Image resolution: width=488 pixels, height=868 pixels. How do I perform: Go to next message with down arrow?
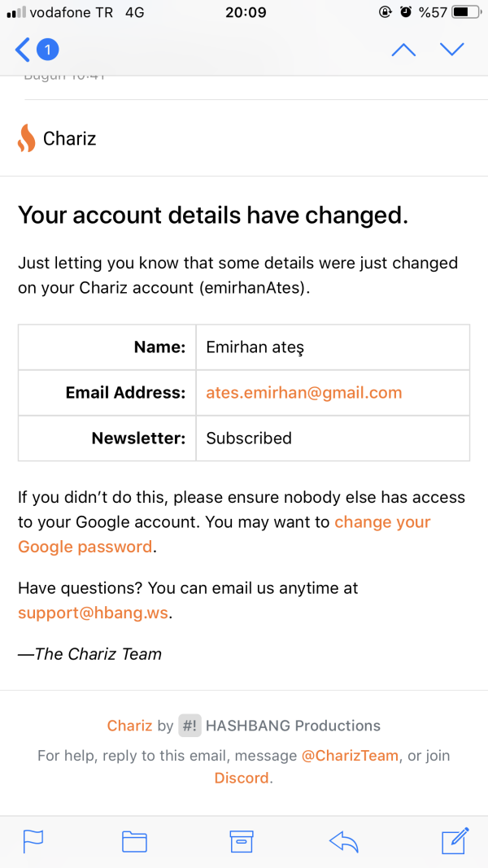pyautogui.click(x=451, y=50)
